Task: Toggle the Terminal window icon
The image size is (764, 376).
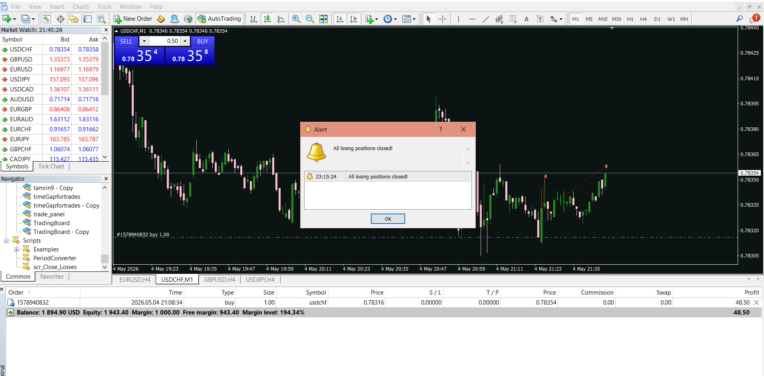Action: [88, 19]
